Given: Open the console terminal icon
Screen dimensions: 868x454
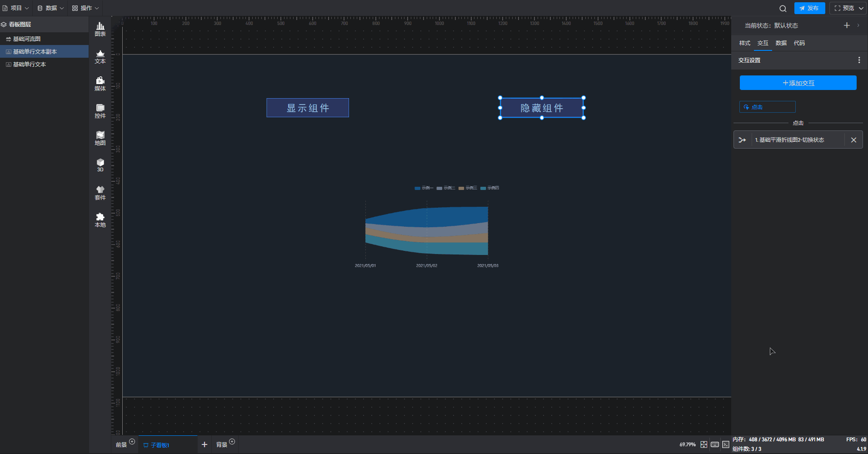Looking at the screenshot, I should pos(726,444).
